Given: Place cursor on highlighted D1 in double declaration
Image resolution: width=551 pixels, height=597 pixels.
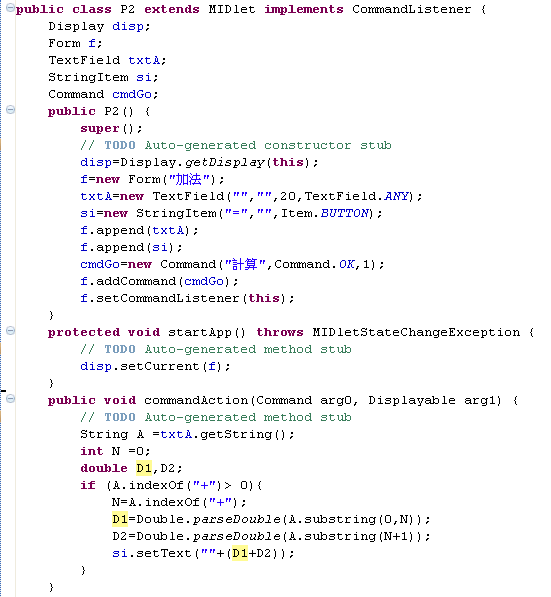Looking at the screenshot, I should click(x=144, y=468).
